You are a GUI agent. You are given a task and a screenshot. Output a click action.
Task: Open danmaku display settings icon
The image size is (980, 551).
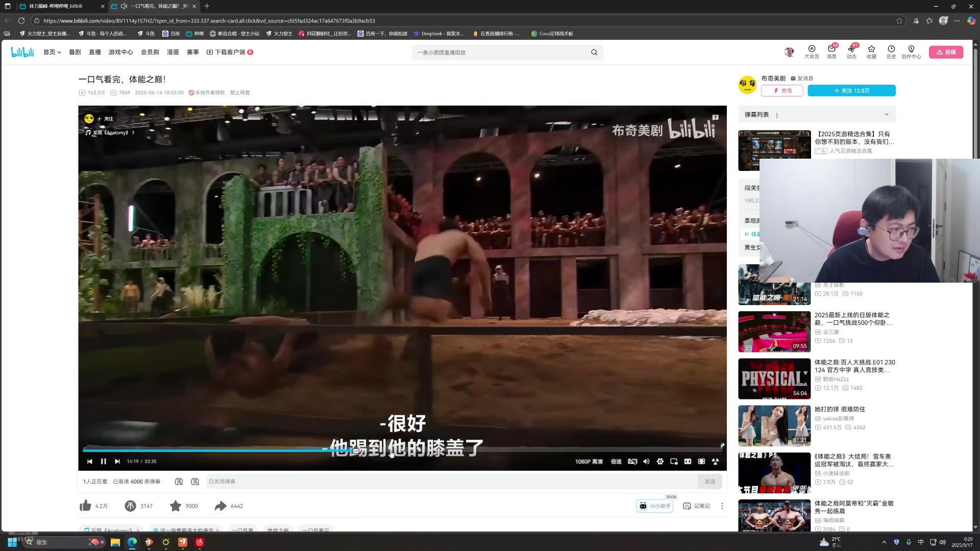click(x=195, y=481)
